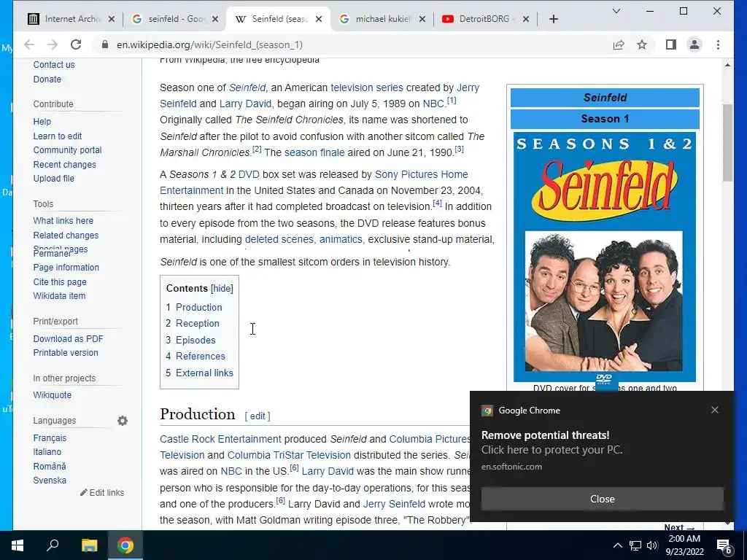The width and height of the screenshot is (747, 560).
Task: Open a new tab with the plus button
Action: click(x=553, y=19)
